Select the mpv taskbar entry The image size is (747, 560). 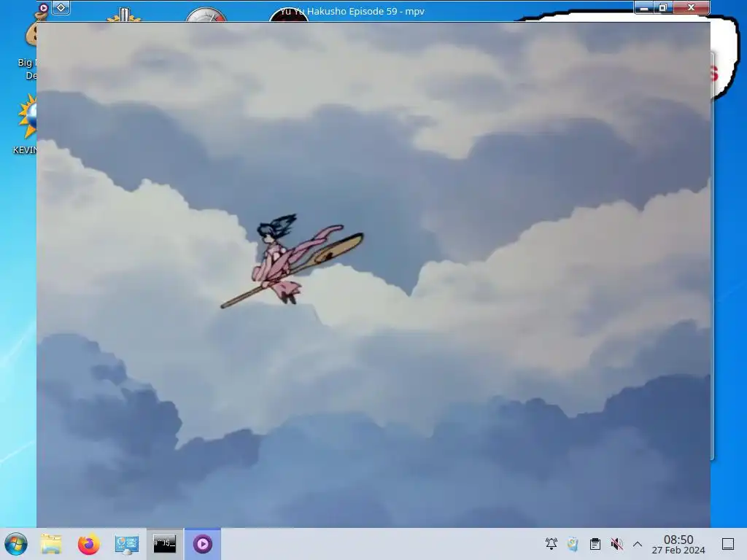click(x=203, y=544)
